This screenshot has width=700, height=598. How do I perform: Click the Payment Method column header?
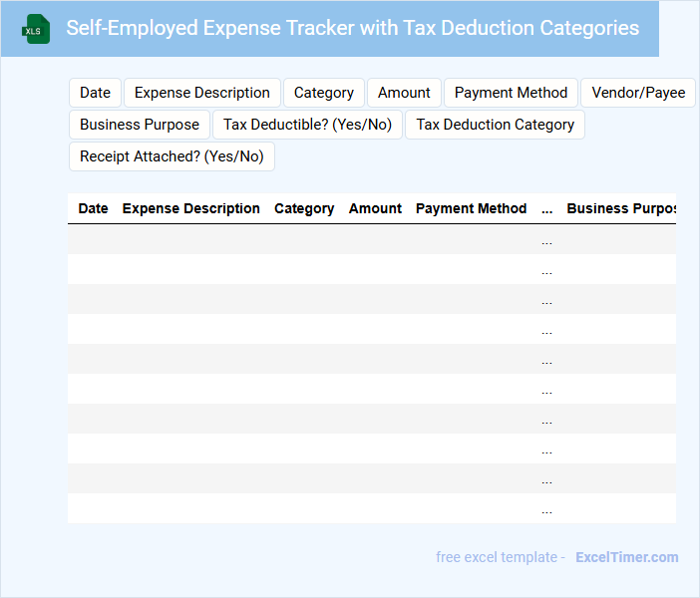(471, 208)
